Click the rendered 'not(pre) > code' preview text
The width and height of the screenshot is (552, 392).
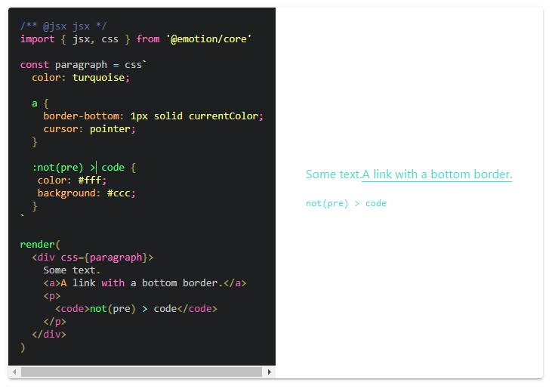(346, 203)
